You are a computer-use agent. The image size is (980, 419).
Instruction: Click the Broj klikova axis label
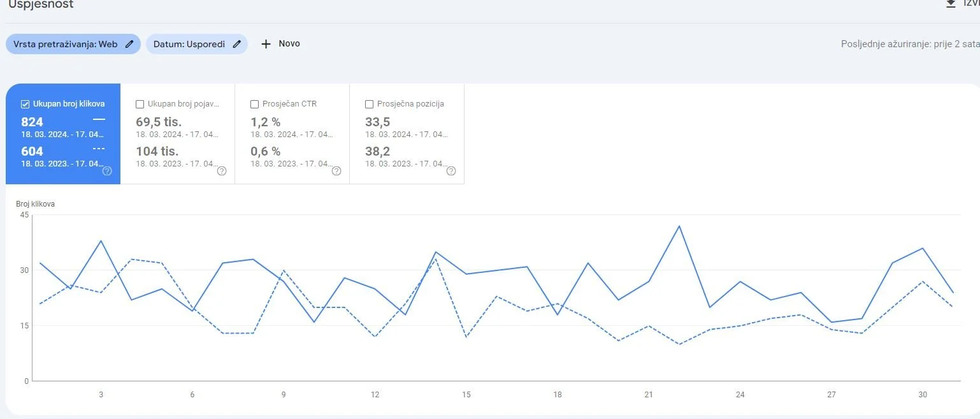click(35, 204)
